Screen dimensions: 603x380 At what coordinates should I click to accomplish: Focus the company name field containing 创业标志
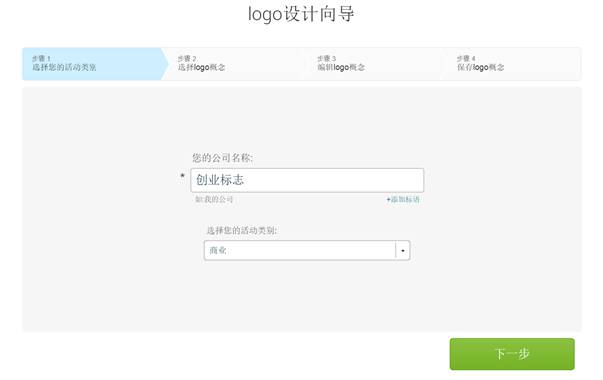307,180
